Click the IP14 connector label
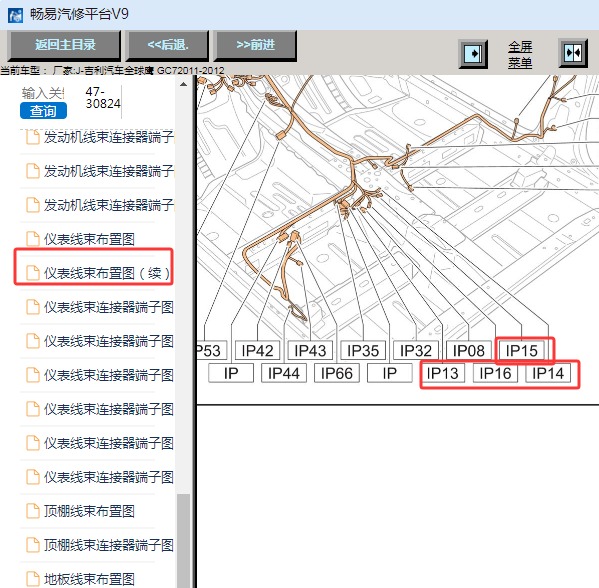The height and width of the screenshot is (588, 599). (x=548, y=373)
